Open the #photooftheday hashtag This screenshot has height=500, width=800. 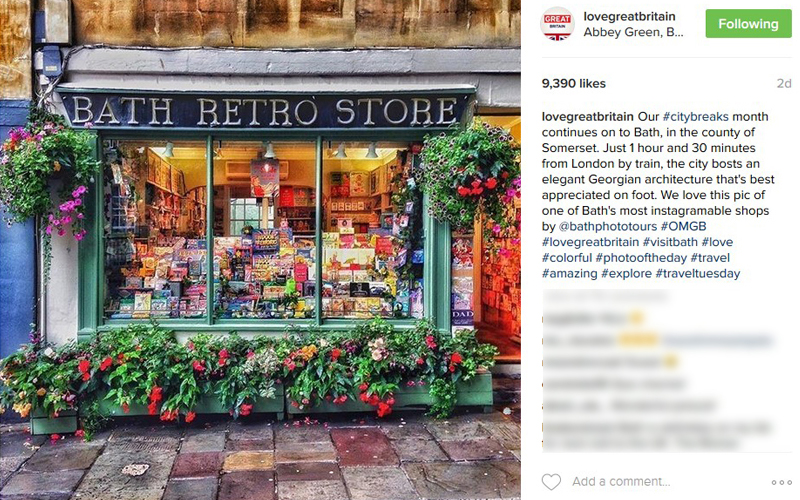641,258
